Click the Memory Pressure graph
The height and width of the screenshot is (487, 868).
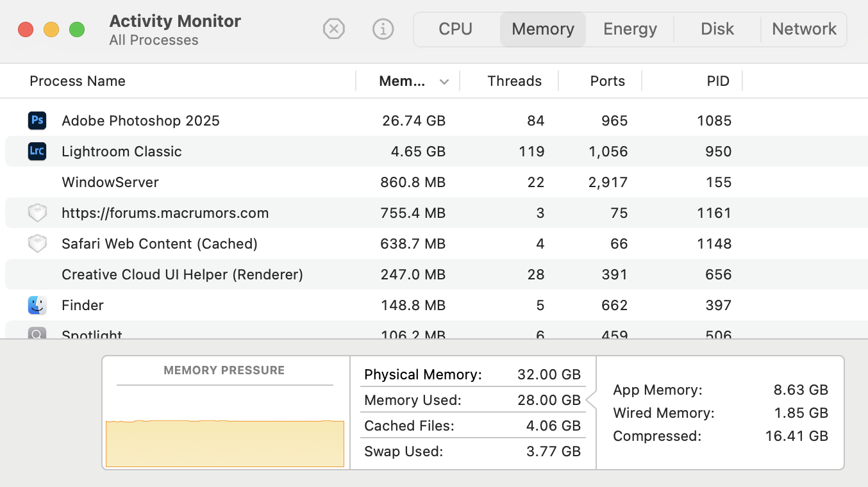click(224, 436)
